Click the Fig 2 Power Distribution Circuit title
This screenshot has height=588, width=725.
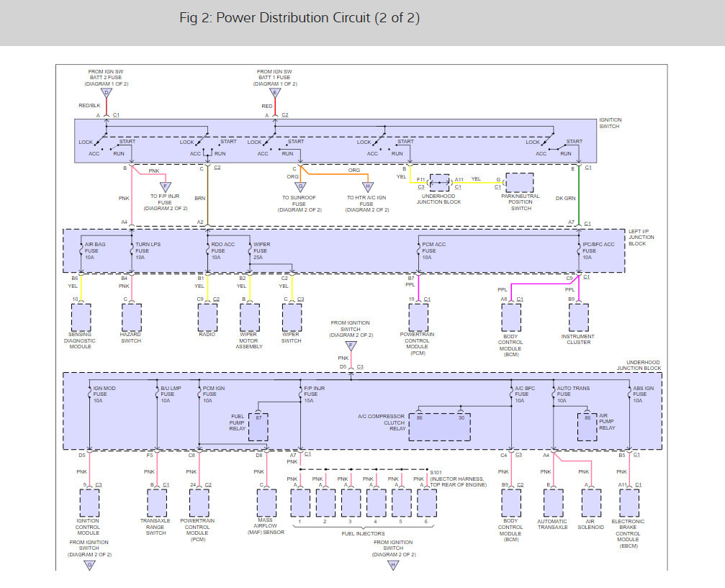[x=300, y=18]
